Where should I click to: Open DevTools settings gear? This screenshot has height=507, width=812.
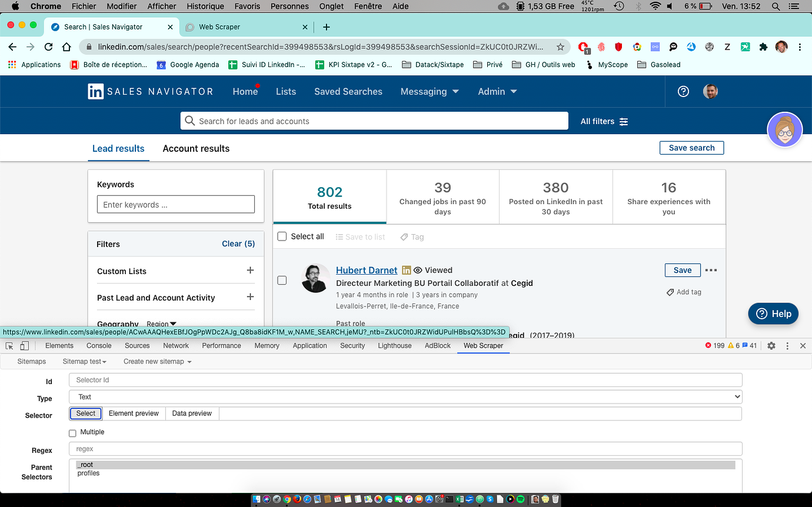click(771, 346)
